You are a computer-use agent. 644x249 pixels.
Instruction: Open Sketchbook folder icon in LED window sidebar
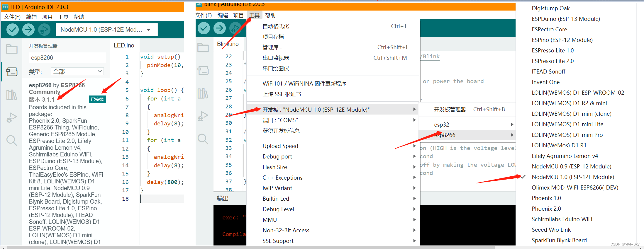pyautogui.click(x=12, y=49)
